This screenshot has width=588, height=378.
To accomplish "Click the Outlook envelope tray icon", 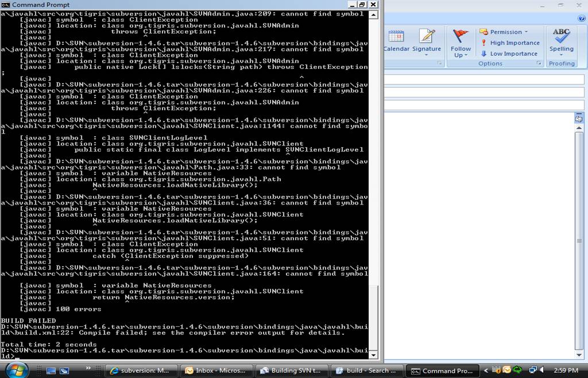I will click(x=507, y=370).
